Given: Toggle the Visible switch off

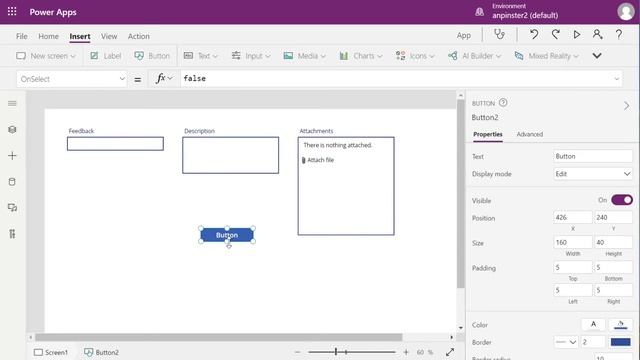Looking at the screenshot, I should [x=622, y=200].
